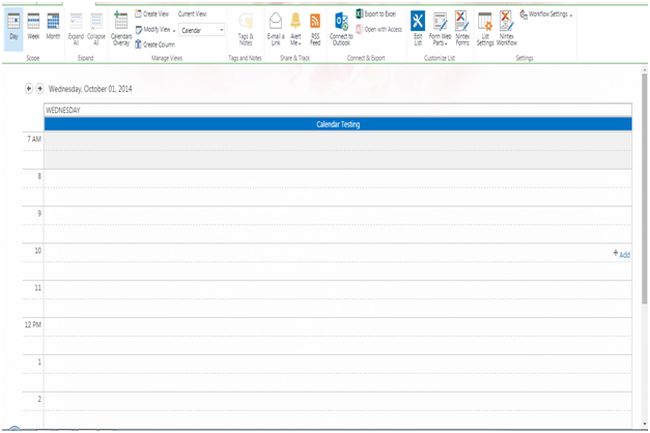650x433 pixels.
Task: Click Export to Excel
Action: (376, 14)
